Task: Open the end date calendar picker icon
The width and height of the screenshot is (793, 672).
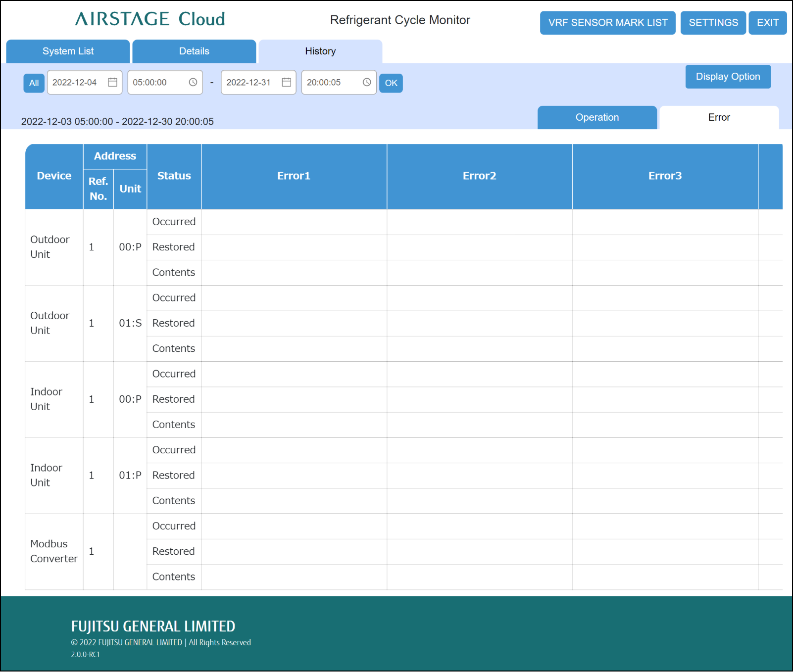Action: (286, 82)
